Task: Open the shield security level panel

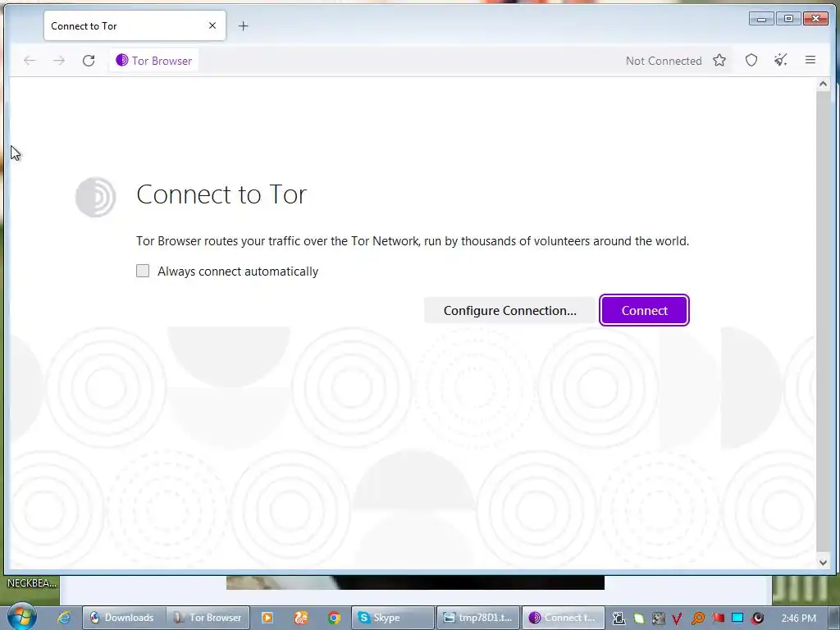Action: (751, 61)
